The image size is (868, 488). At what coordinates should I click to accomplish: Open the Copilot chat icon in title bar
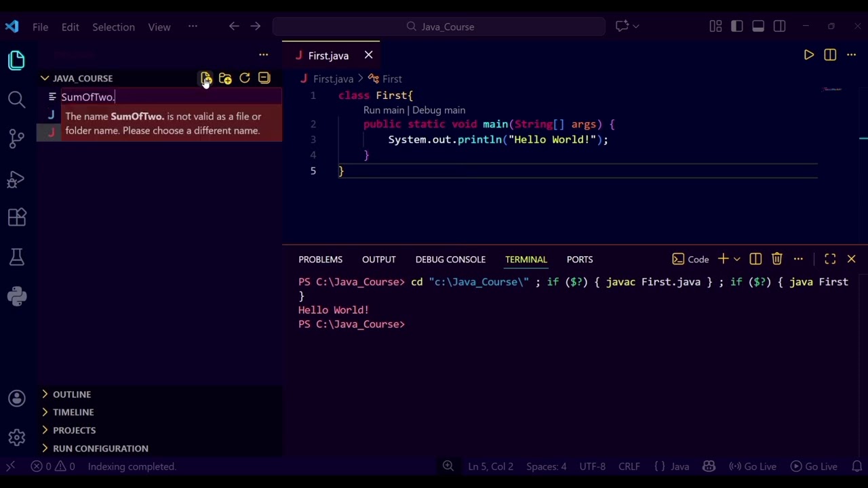point(622,26)
